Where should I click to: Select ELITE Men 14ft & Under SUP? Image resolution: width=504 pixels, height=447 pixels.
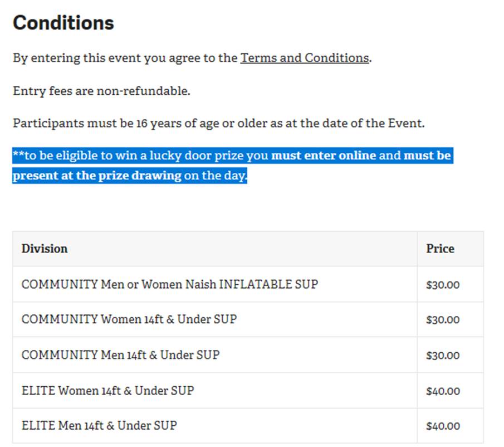click(x=99, y=426)
